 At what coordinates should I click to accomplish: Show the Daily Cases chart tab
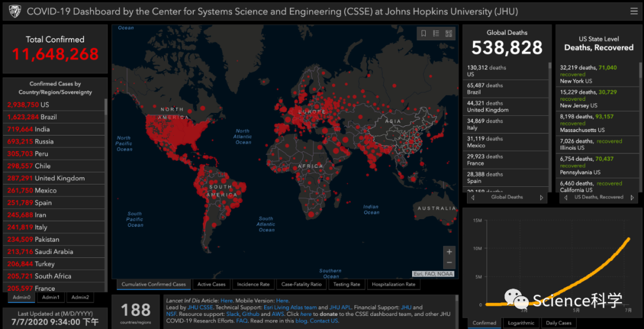[x=559, y=323]
